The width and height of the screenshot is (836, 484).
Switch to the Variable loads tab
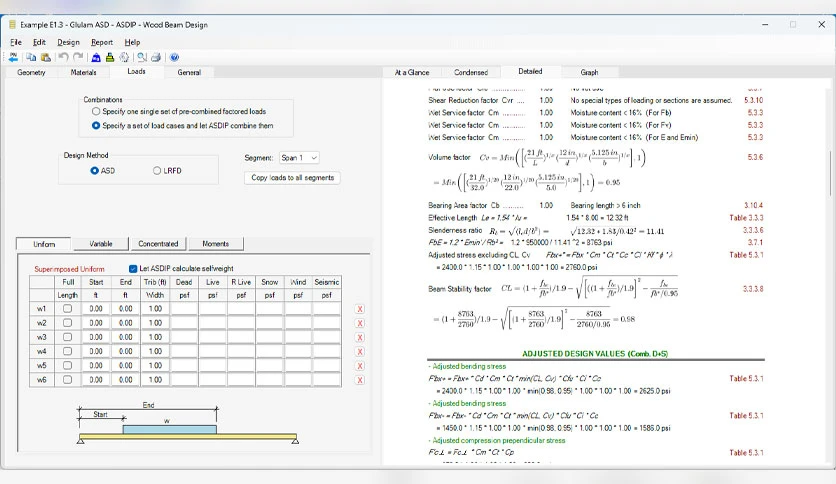(x=101, y=244)
